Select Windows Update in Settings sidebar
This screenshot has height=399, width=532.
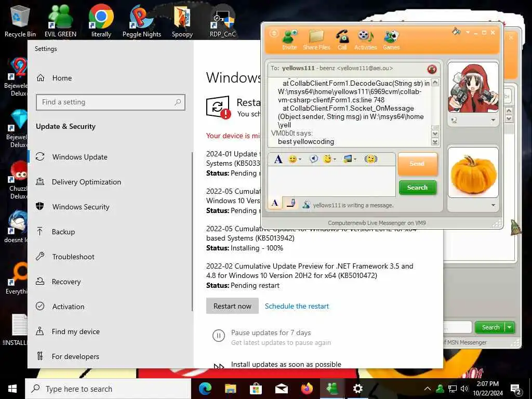pyautogui.click(x=111, y=157)
